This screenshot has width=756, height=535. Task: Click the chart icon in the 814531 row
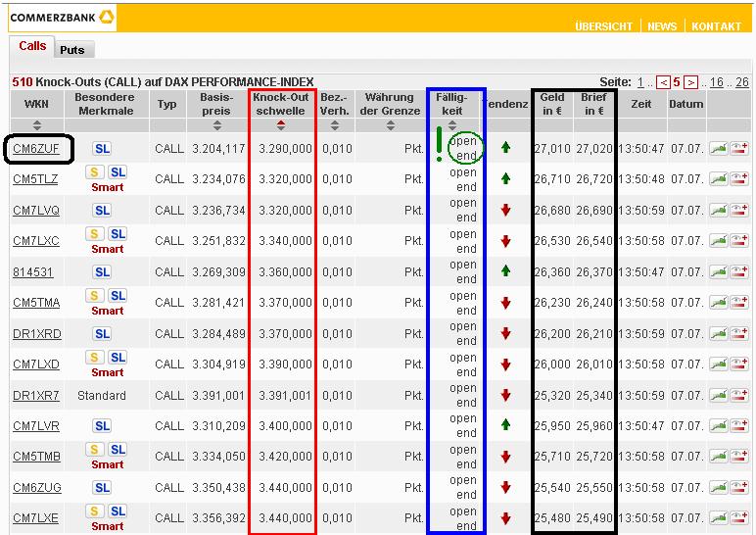pyautogui.click(x=718, y=271)
